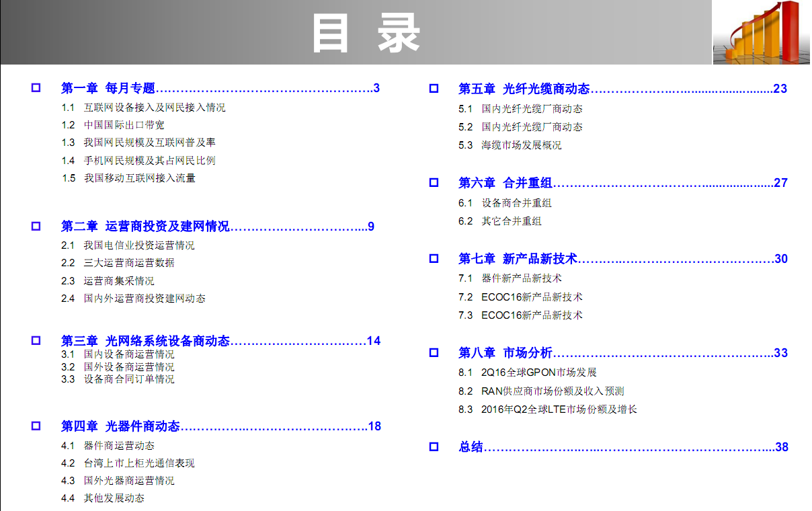
Task: Click the square bullet beside 第七章 新产品新技术
Action: click(x=434, y=259)
